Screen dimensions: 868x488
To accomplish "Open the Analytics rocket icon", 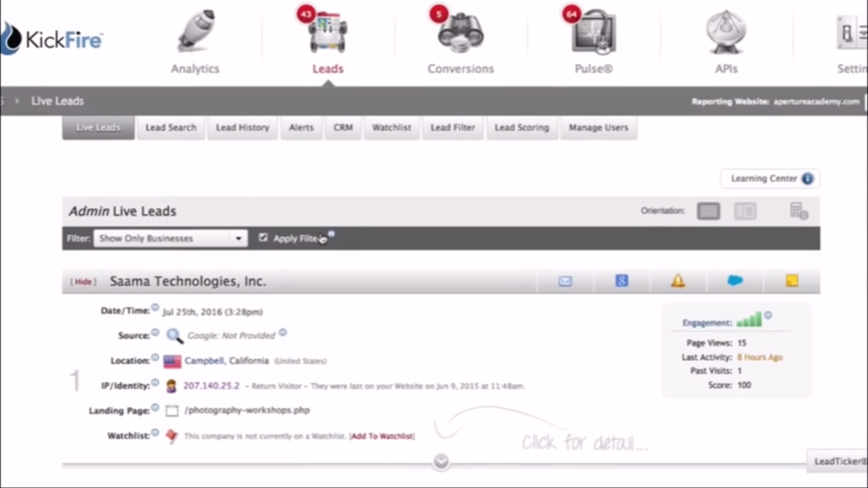I will 195,33.
